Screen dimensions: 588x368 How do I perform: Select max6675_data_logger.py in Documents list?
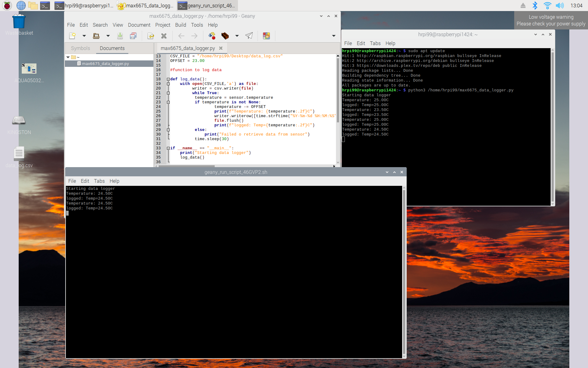coord(105,63)
